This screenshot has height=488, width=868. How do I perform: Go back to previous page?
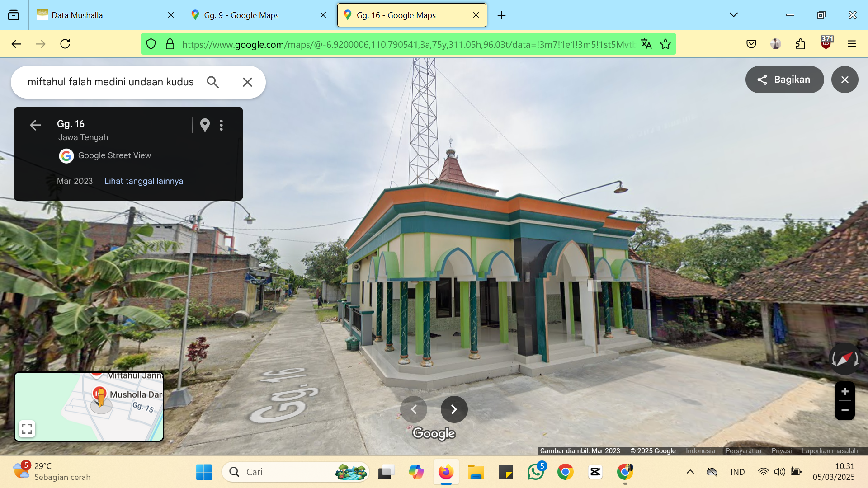tap(16, 44)
